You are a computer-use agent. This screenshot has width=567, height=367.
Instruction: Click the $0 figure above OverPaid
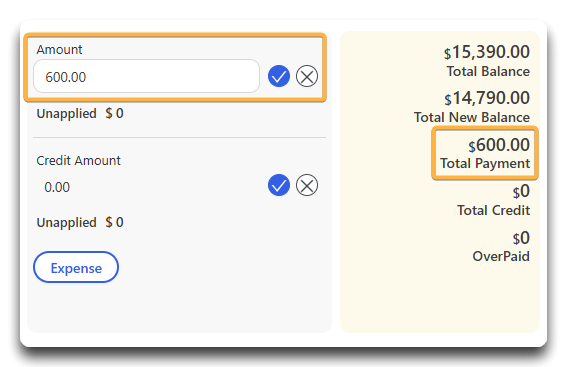click(521, 238)
